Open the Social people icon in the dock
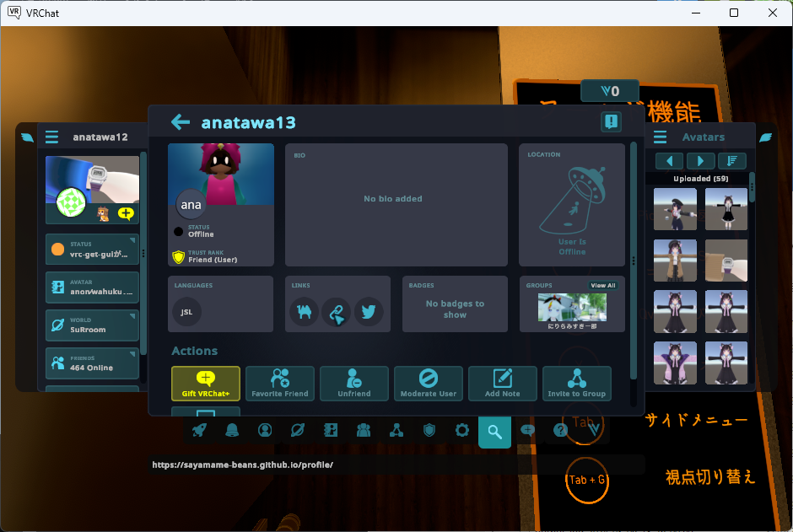The width and height of the screenshot is (793, 532). click(364, 431)
